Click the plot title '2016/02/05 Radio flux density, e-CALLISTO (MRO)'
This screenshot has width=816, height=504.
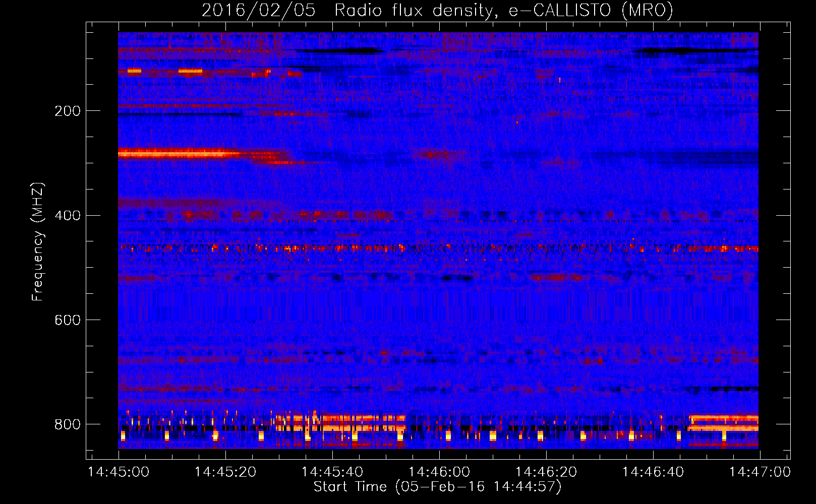437,10
